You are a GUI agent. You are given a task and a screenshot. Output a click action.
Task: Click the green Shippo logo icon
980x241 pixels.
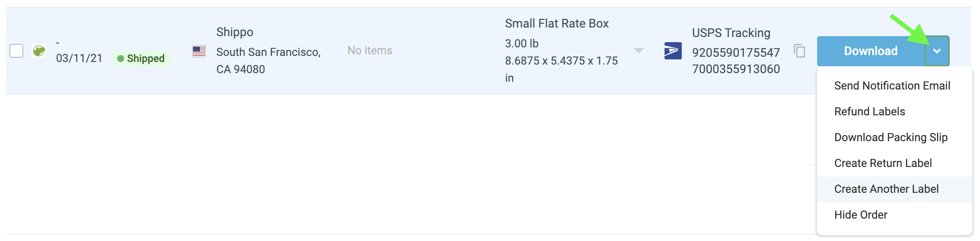coord(39,51)
